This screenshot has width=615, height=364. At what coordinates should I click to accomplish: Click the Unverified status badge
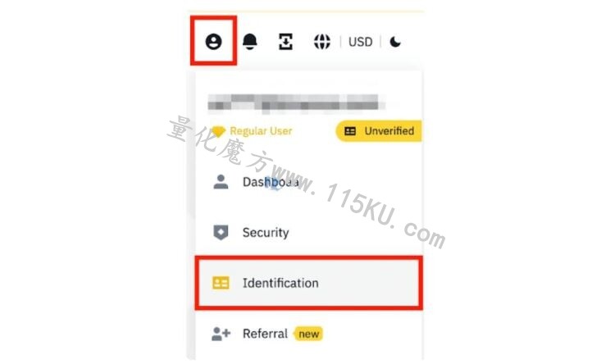coord(379,131)
